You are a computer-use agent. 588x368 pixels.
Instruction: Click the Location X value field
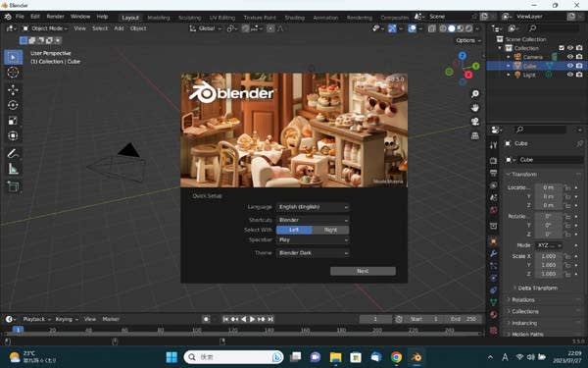548,187
